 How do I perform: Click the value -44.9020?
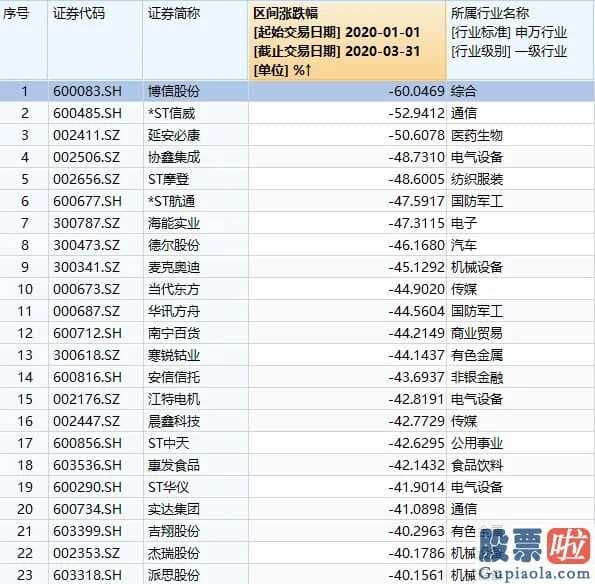[416, 290]
